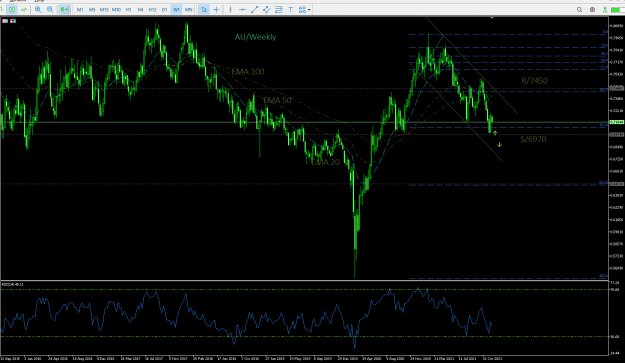625x363 pixels.
Task: Click the green connection status bar
Action: [x=617, y=10]
